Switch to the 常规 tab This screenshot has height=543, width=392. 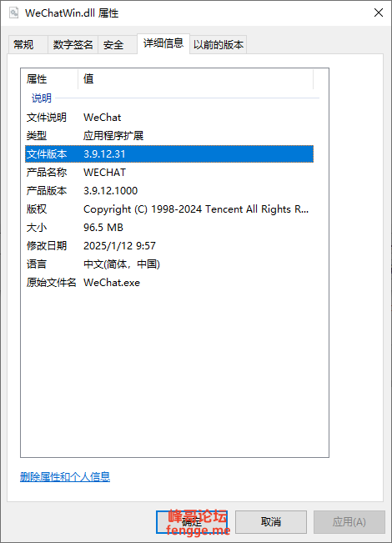[x=28, y=45]
